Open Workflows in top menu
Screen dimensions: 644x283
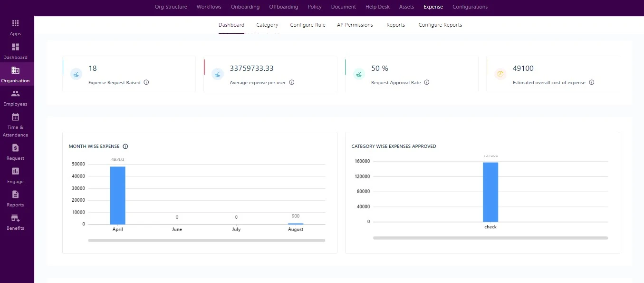[209, 7]
